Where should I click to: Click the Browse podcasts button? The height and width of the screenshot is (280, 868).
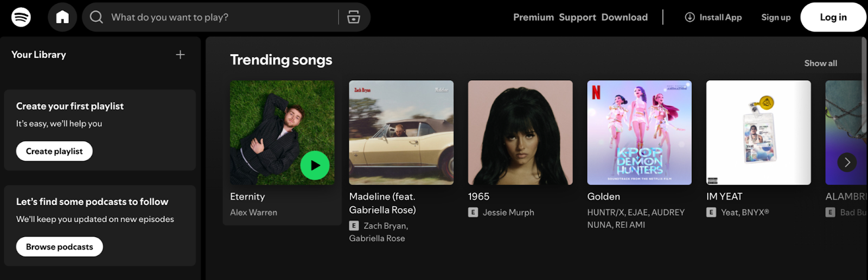pyautogui.click(x=60, y=247)
